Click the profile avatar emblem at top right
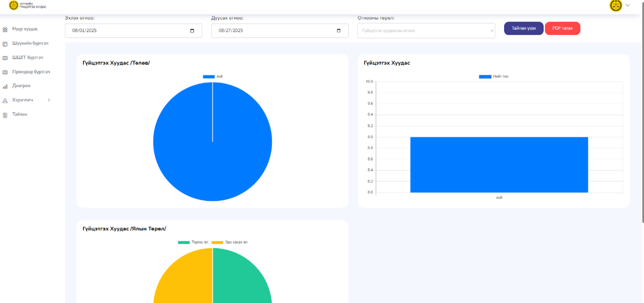The width and height of the screenshot is (644, 303). [615, 5]
